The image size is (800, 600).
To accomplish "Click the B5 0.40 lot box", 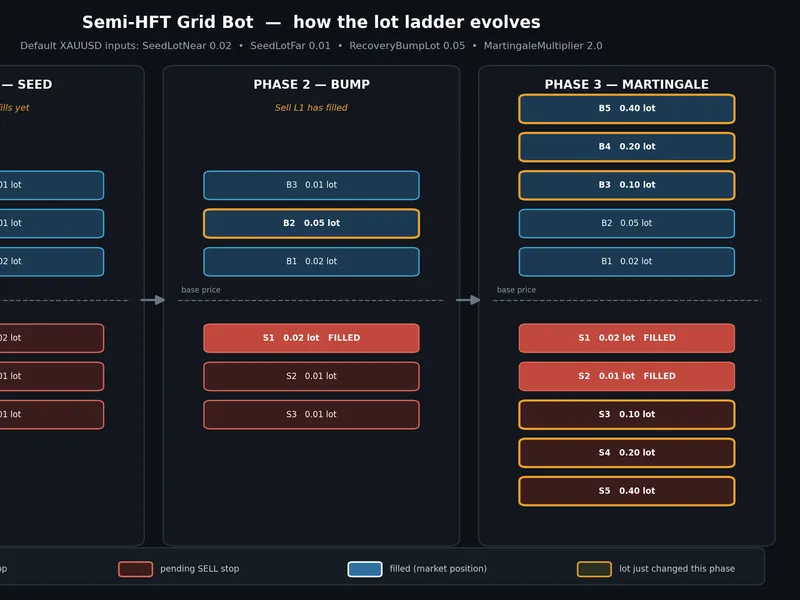I will tap(627, 108).
